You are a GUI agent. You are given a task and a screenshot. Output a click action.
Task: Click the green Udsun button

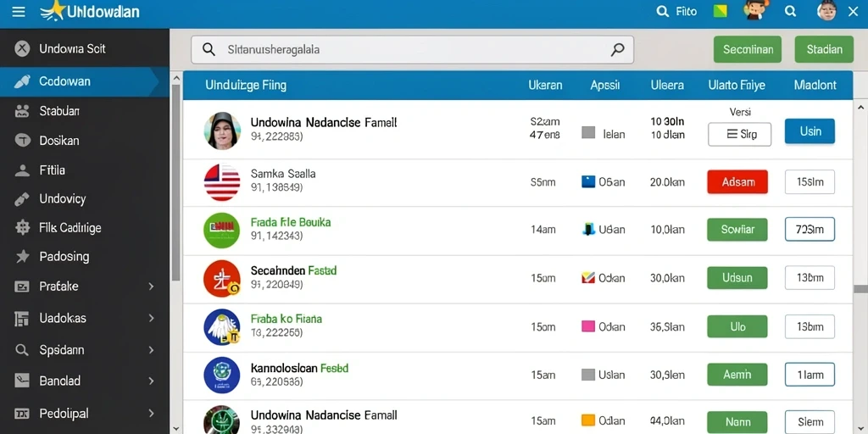(x=737, y=278)
